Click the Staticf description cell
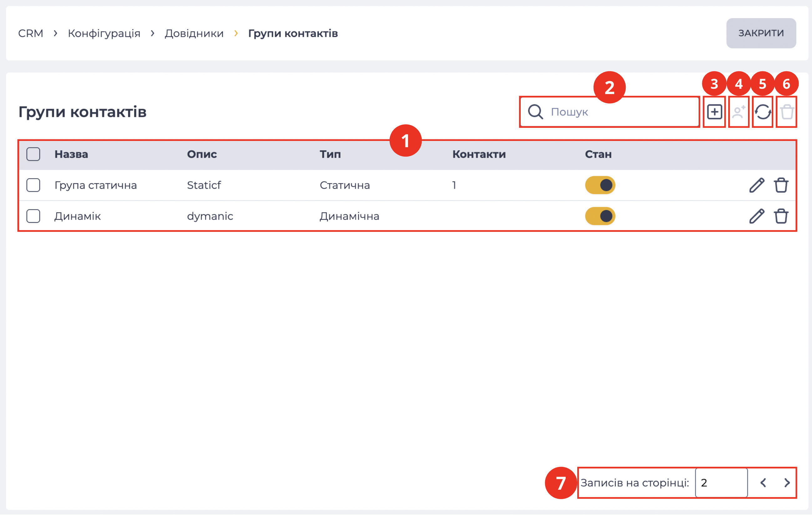 [204, 185]
